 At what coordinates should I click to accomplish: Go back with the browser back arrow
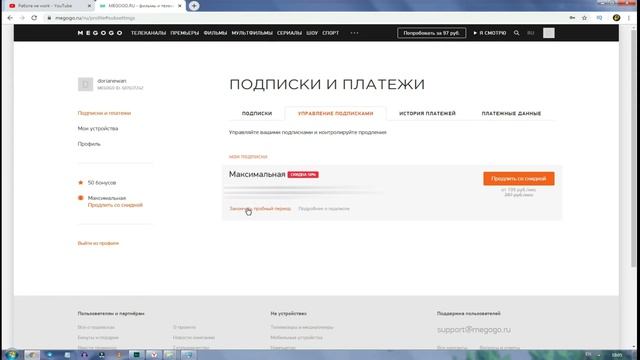(10, 18)
